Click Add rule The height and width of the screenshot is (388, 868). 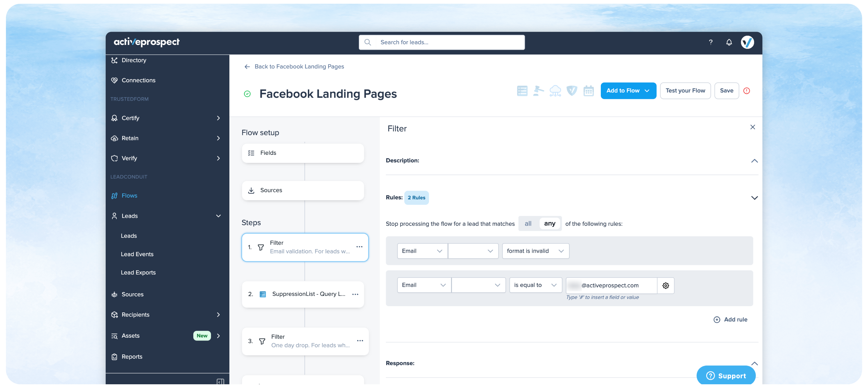730,319
